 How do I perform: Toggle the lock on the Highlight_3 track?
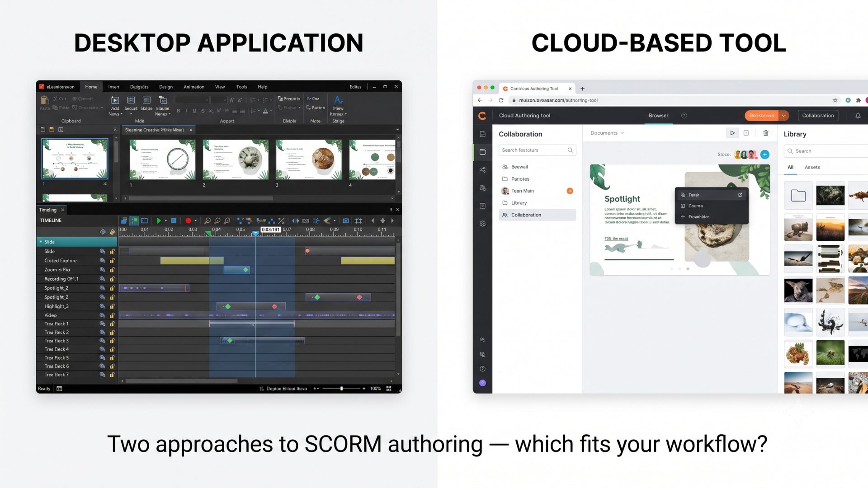pos(112,306)
